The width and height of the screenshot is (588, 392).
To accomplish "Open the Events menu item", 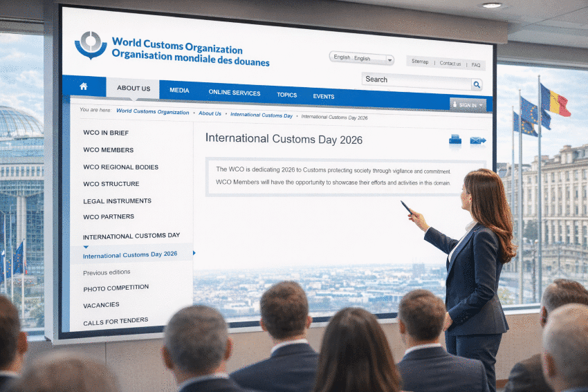I will 323,97.
